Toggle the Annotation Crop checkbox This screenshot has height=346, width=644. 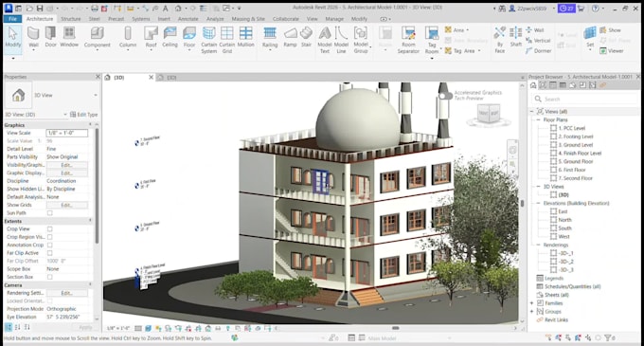tap(49, 245)
